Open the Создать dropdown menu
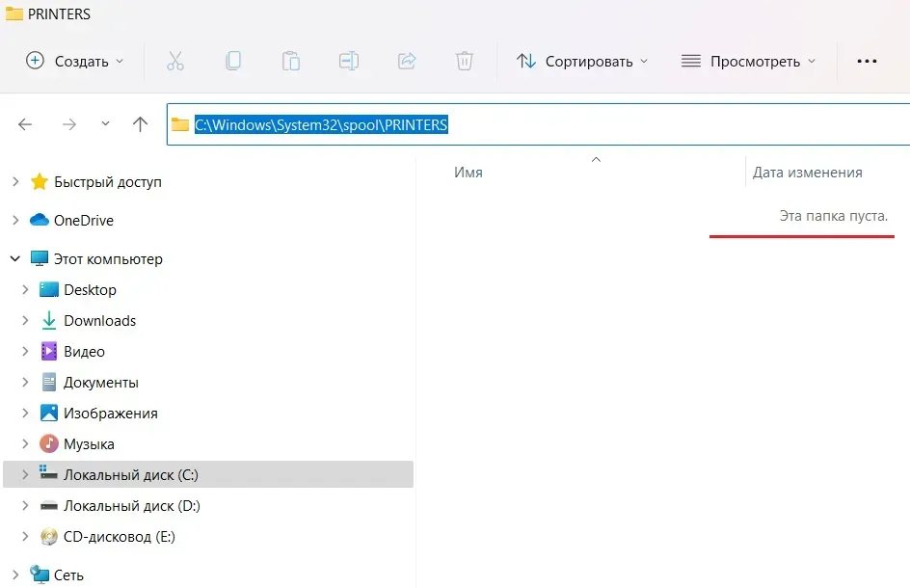Screen dimensions: 910x588 click(x=75, y=61)
